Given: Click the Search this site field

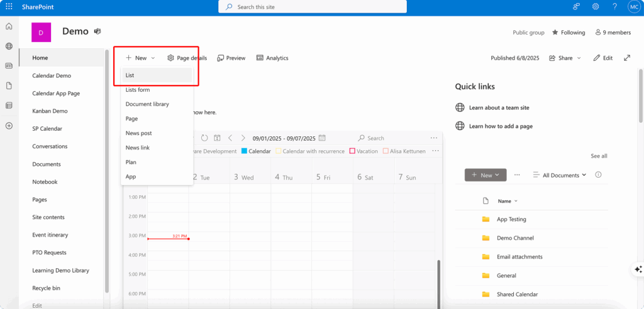Looking at the screenshot, I should 313,7.
